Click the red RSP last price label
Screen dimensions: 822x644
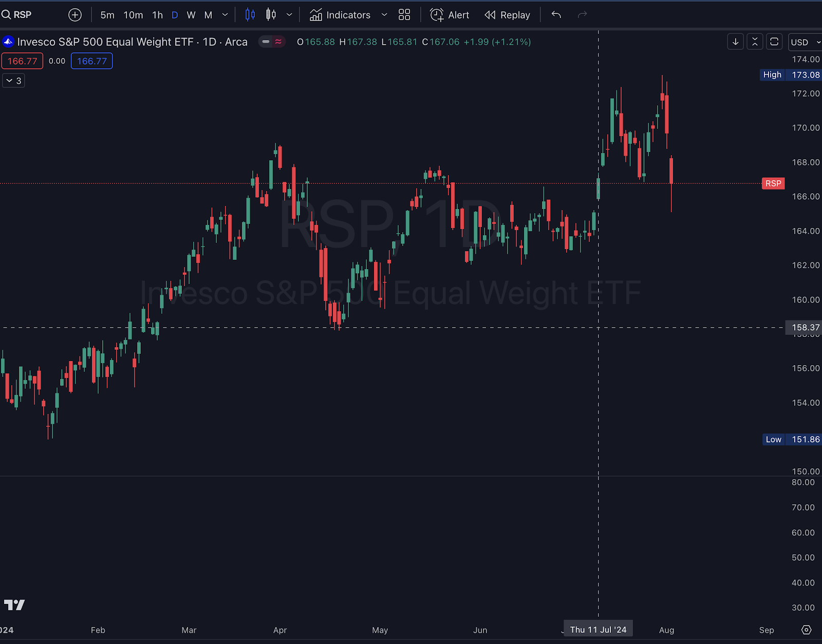pyautogui.click(x=773, y=183)
